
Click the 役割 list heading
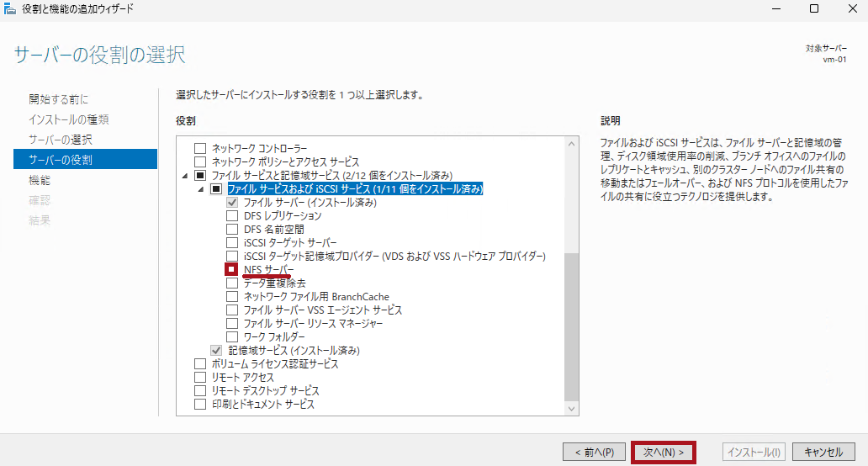tap(185, 120)
